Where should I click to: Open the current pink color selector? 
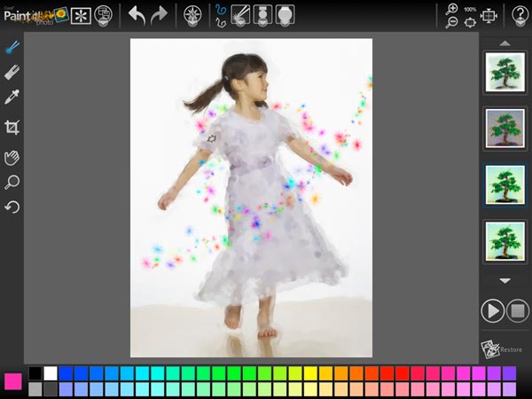(12, 381)
